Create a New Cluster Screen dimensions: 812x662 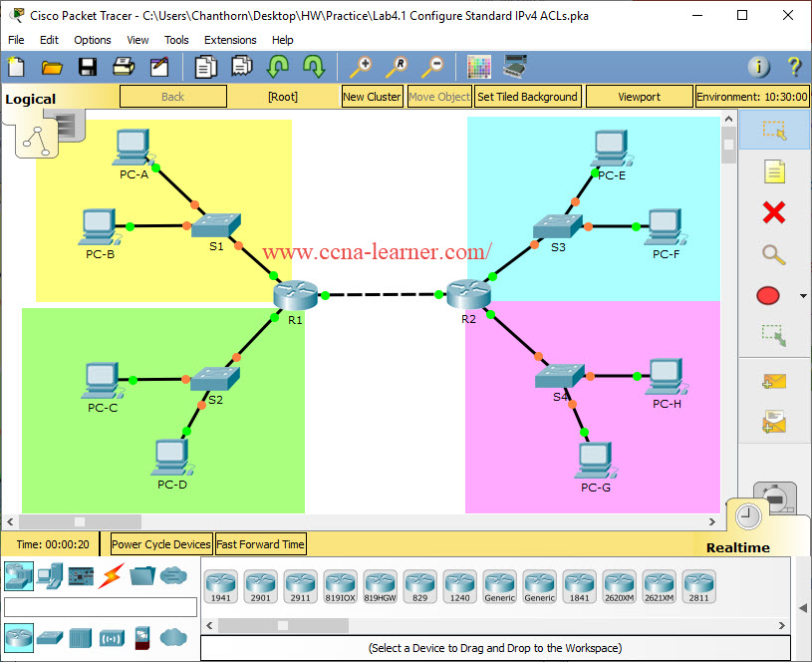(x=372, y=96)
